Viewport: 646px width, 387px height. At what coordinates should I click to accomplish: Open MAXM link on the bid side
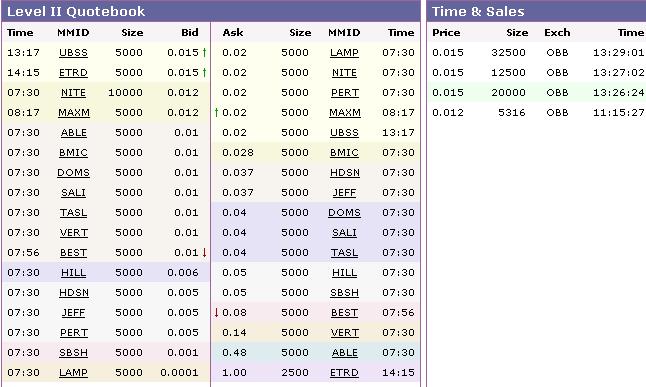[x=74, y=113]
